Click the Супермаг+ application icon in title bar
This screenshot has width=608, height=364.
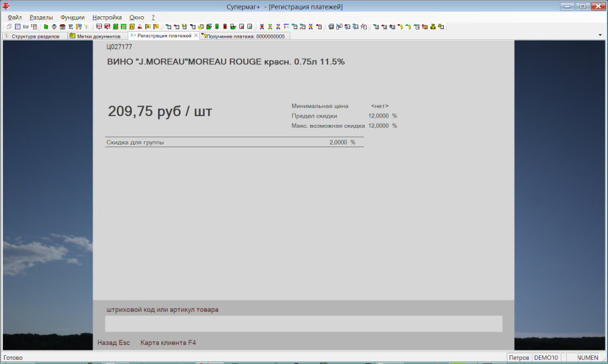[5, 6]
